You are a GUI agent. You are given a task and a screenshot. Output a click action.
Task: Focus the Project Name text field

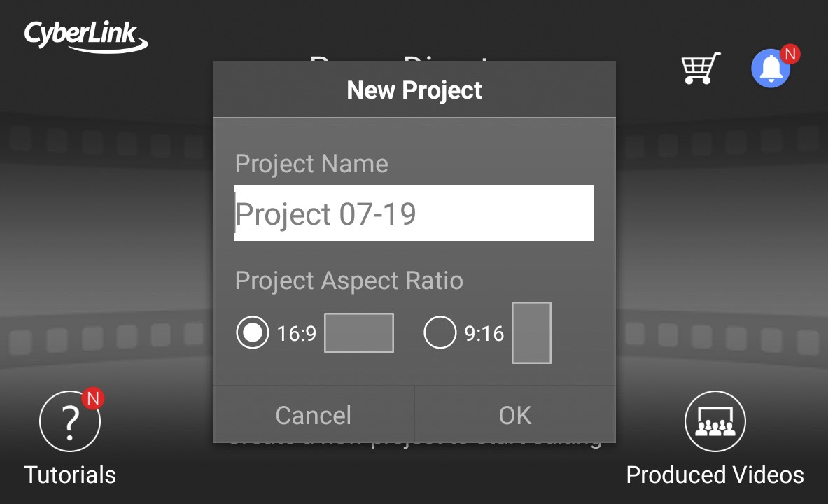(x=414, y=213)
